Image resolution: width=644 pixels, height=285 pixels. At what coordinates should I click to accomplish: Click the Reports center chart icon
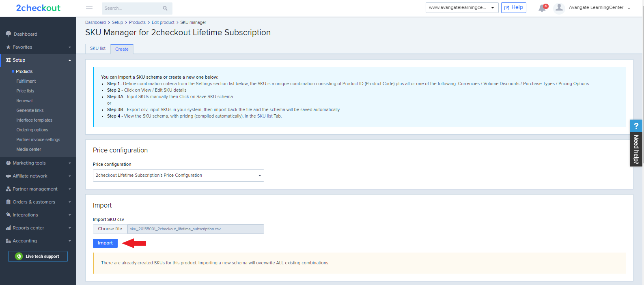[8, 228]
